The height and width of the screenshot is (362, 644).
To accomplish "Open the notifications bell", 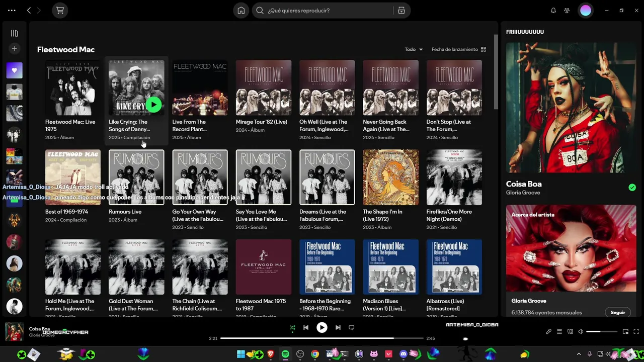I will point(553,11).
